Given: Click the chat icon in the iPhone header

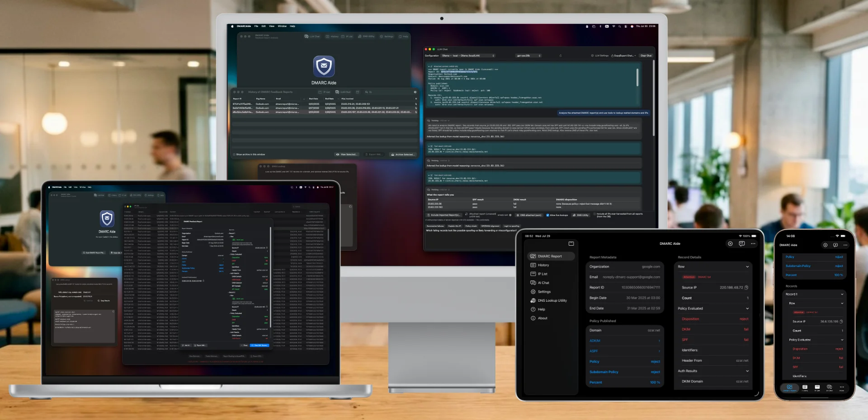Looking at the screenshot, I should point(835,245).
